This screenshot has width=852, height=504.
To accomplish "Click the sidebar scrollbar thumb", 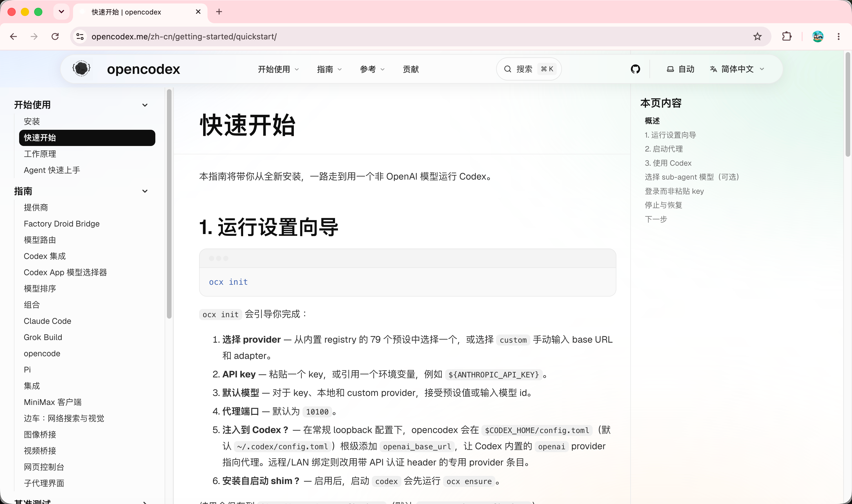I will pyautogui.click(x=169, y=204).
